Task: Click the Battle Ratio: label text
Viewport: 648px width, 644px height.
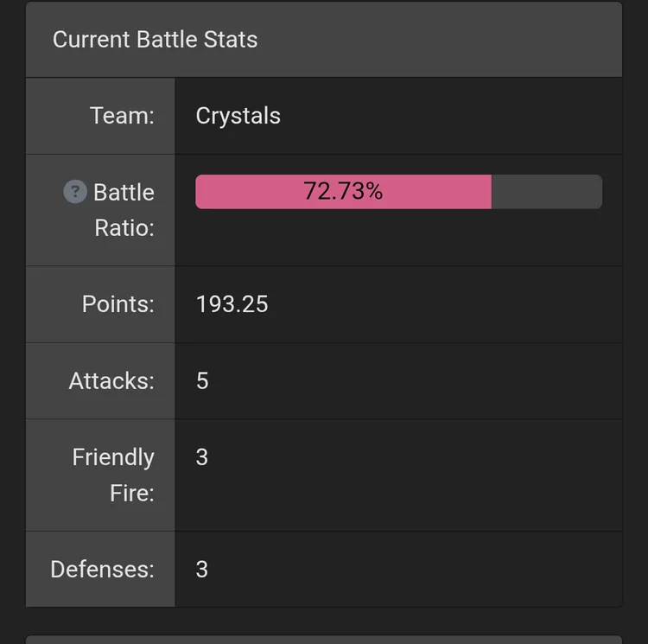Action: tap(124, 210)
